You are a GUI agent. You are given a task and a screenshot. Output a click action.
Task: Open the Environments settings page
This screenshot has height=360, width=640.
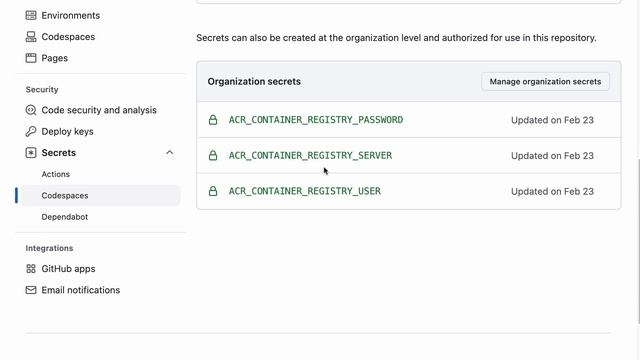point(71,16)
